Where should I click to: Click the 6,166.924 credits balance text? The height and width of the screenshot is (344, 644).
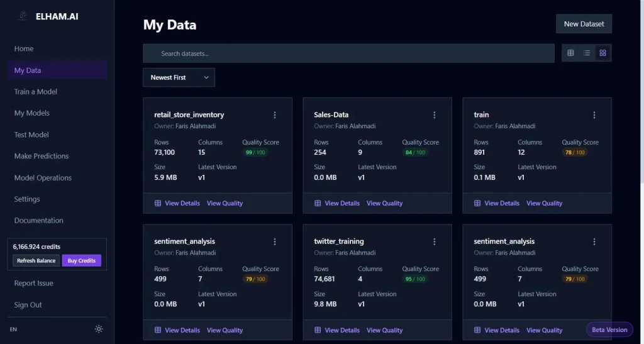click(36, 247)
